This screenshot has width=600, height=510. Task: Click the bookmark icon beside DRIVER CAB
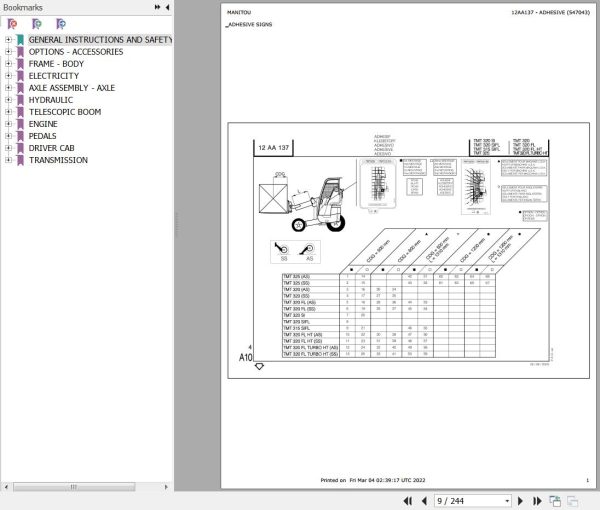pyautogui.click(x=20, y=148)
